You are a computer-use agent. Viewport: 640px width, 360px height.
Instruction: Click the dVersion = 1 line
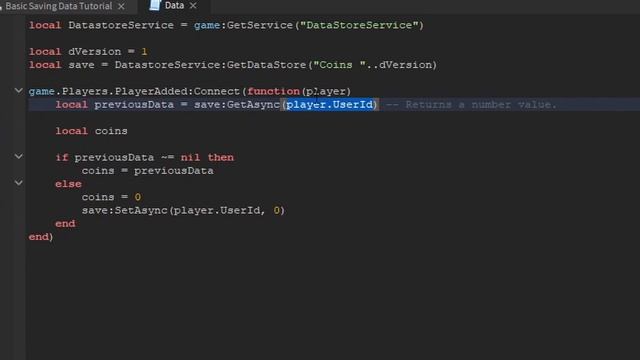pos(88,52)
